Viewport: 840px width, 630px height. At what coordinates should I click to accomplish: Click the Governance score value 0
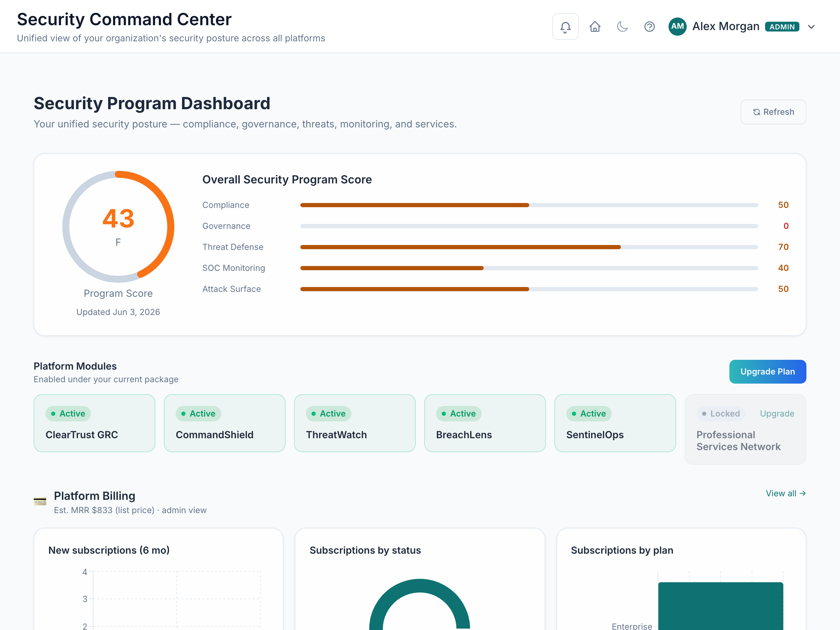point(786,226)
